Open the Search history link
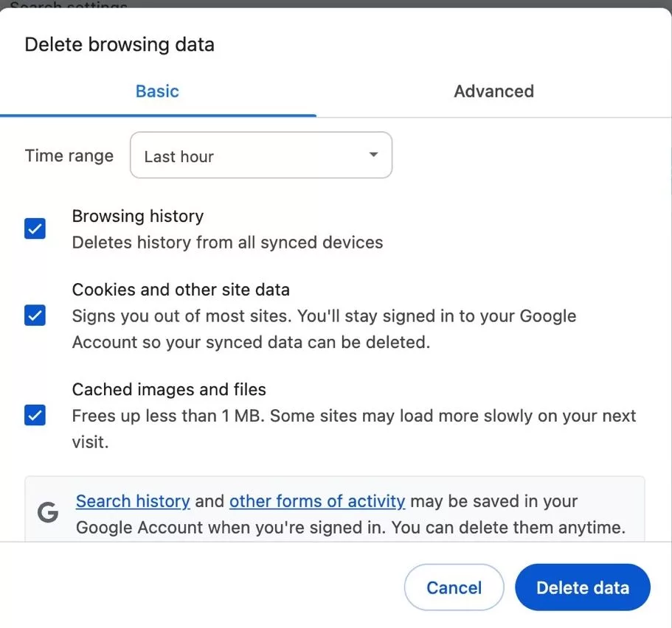The image size is (672, 628). click(133, 500)
